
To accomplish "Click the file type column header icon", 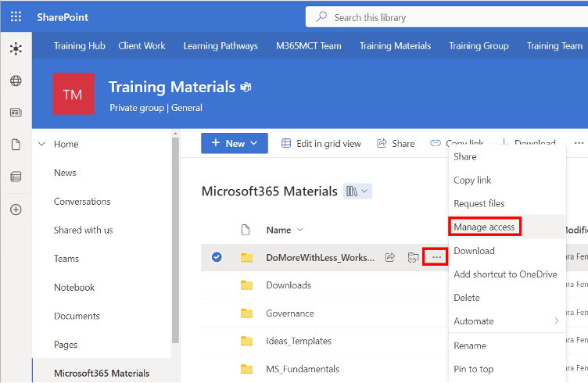I will 246,230.
